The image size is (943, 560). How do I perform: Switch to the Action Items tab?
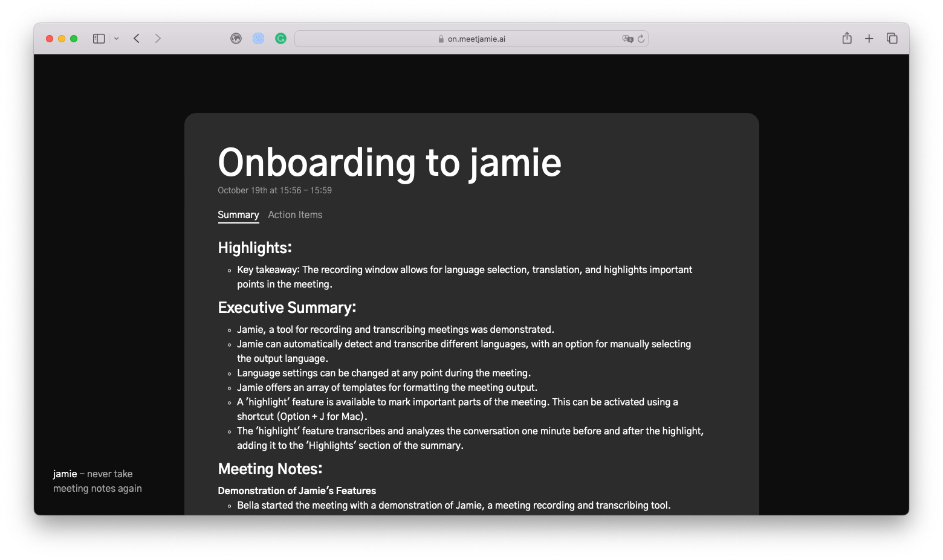tap(295, 215)
